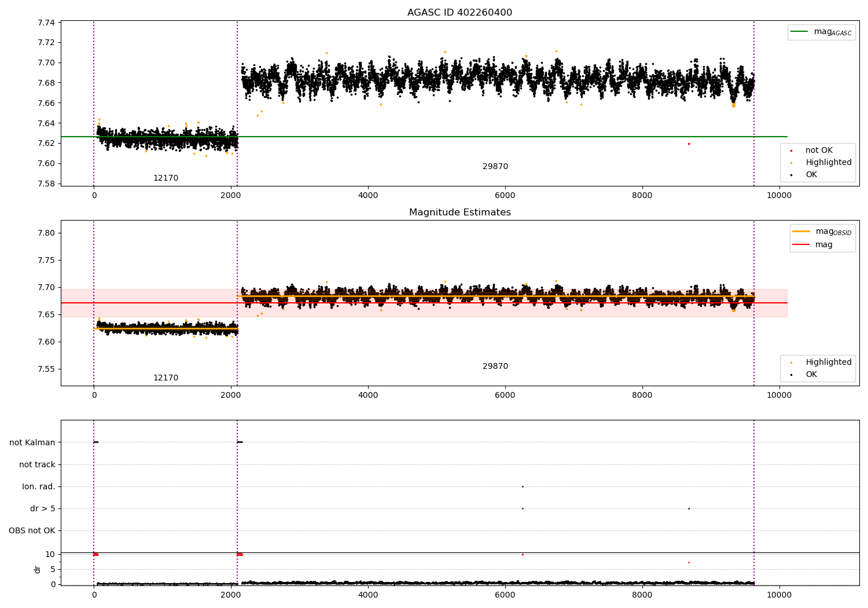868x608 pixels.
Task: Click the 29870 obsid label, middle plot
Action: click(x=495, y=367)
